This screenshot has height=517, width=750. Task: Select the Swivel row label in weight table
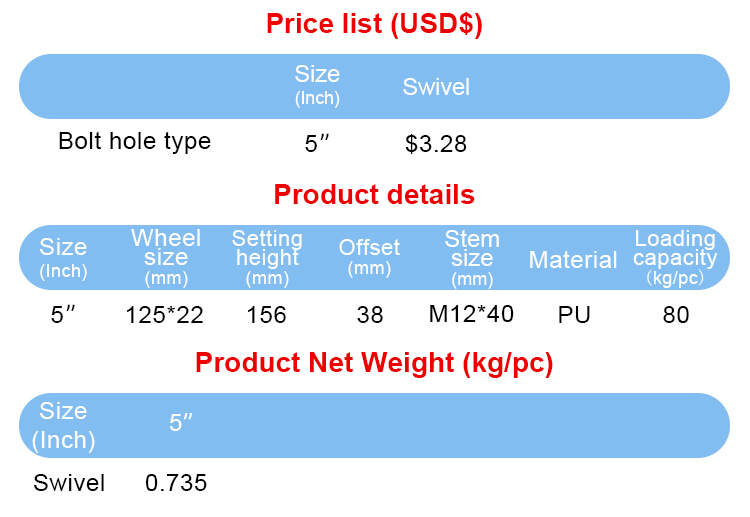click(x=69, y=483)
